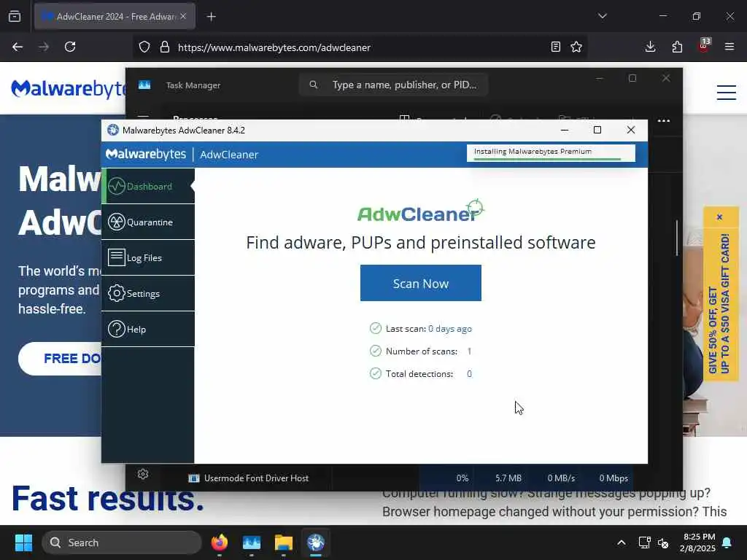Image resolution: width=747 pixels, height=560 pixels.
Task: Open Firefox View in the tab bar
Action: 15,16
